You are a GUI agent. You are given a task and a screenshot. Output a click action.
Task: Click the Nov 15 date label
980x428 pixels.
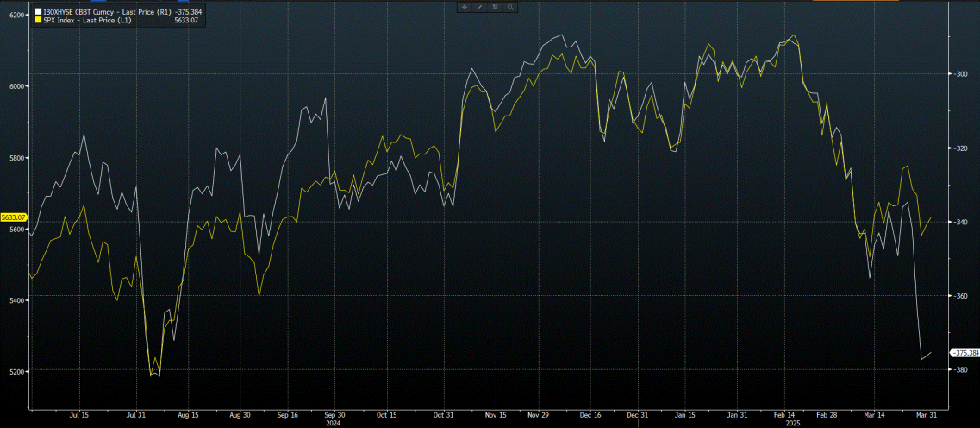[x=495, y=414]
